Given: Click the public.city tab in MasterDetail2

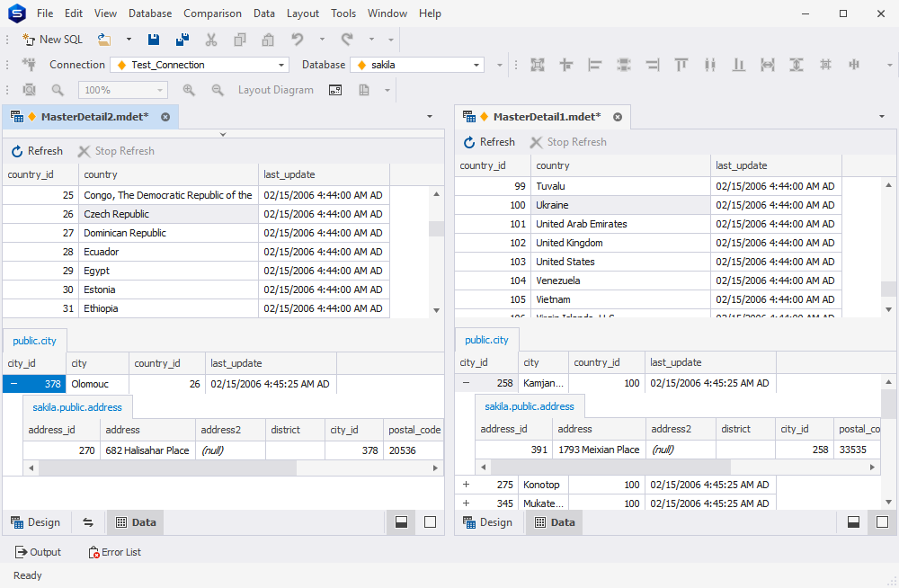Looking at the screenshot, I should coord(34,341).
